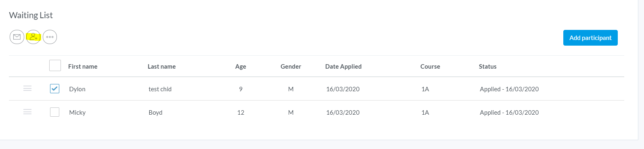Click Dylon's Applied - 16/03/2020 status
644x149 pixels.
click(509, 89)
